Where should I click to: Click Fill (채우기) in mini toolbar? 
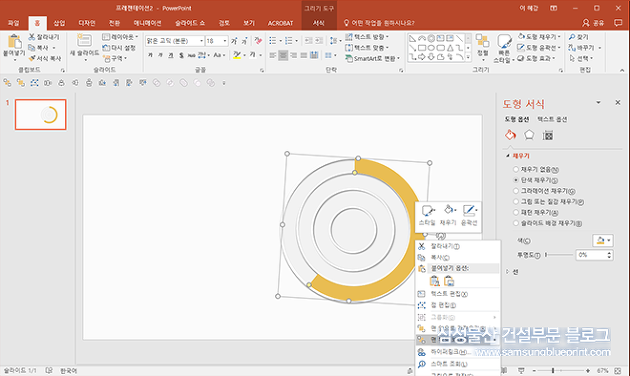[x=448, y=215]
